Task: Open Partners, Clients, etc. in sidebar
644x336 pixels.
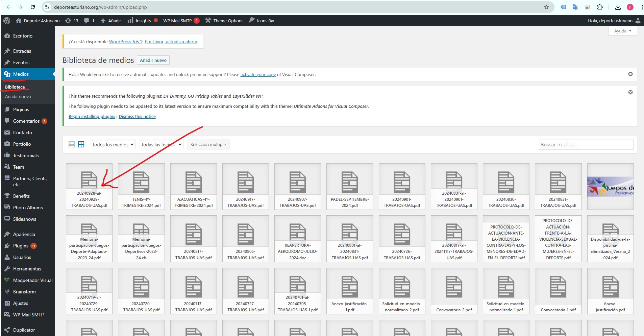Action: pyautogui.click(x=28, y=182)
